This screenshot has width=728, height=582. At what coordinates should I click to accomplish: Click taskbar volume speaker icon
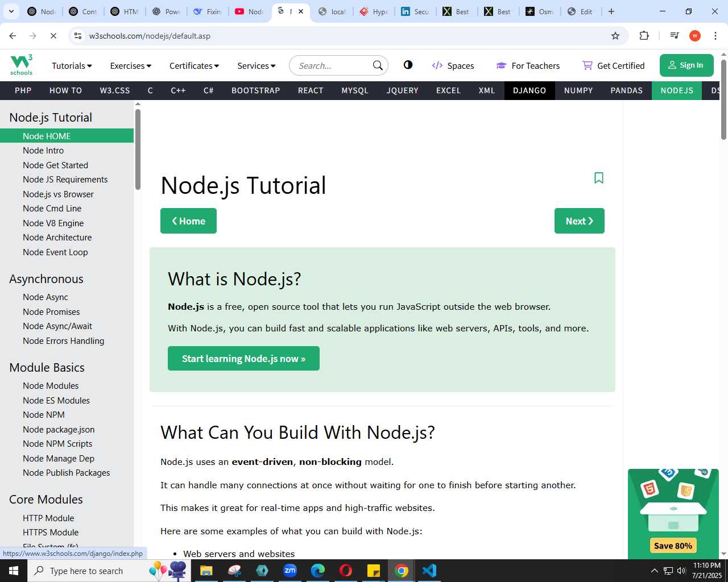[681, 571]
